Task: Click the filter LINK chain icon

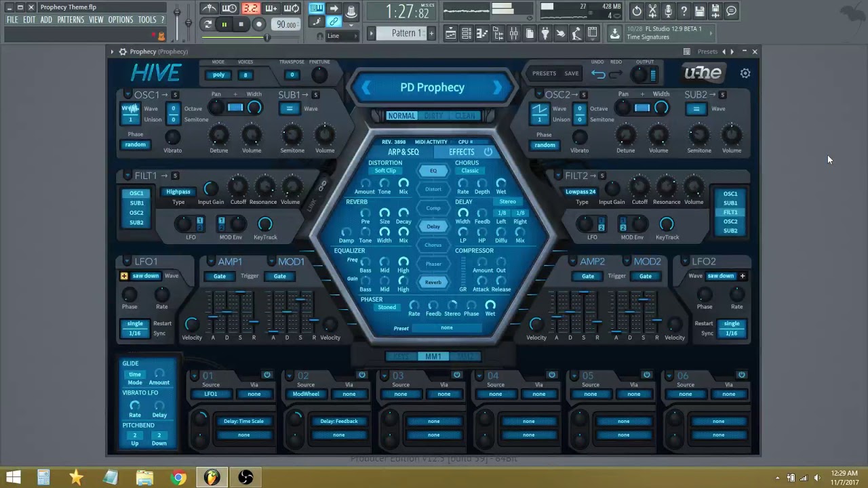Action: pyautogui.click(x=323, y=186)
